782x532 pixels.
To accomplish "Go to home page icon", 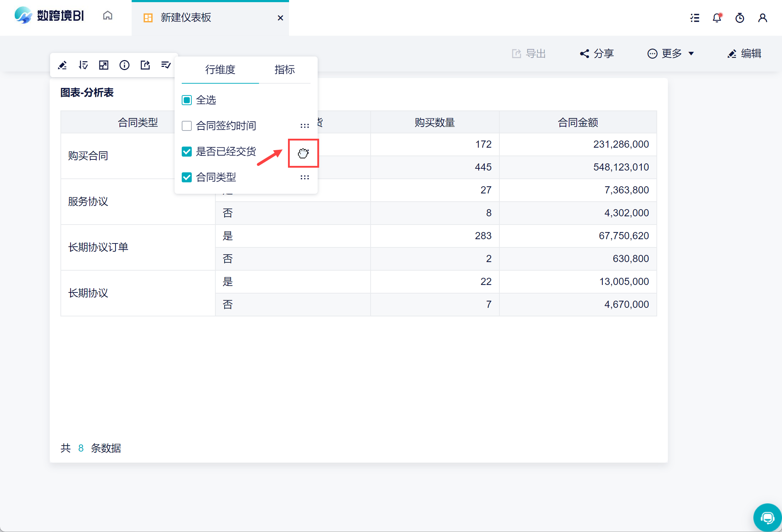I will click(x=108, y=16).
